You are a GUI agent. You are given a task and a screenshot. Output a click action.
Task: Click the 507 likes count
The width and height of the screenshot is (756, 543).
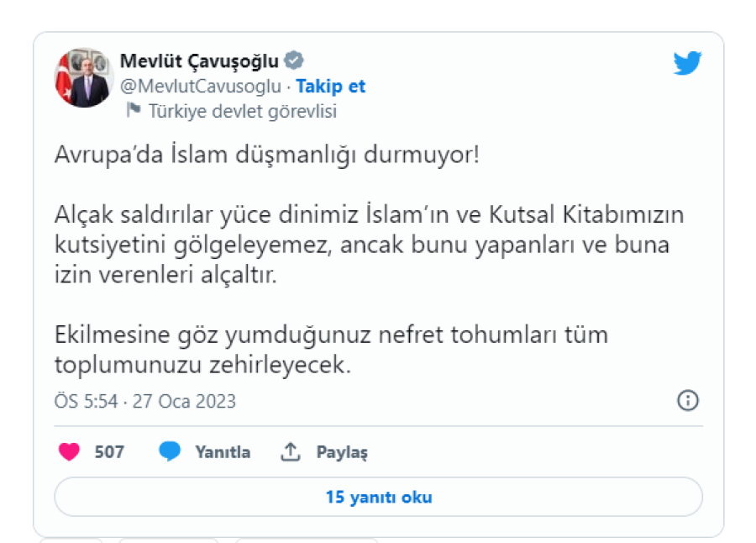click(109, 451)
